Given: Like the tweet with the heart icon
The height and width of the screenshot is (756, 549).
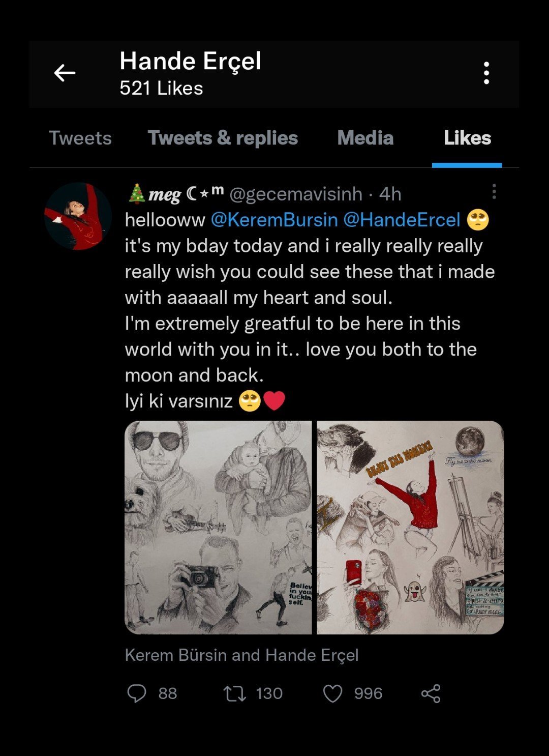Looking at the screenshot, I should (333, 693).
